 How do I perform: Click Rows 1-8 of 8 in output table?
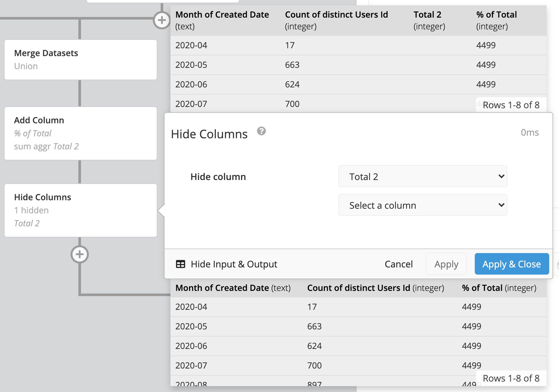pos(511,378)
